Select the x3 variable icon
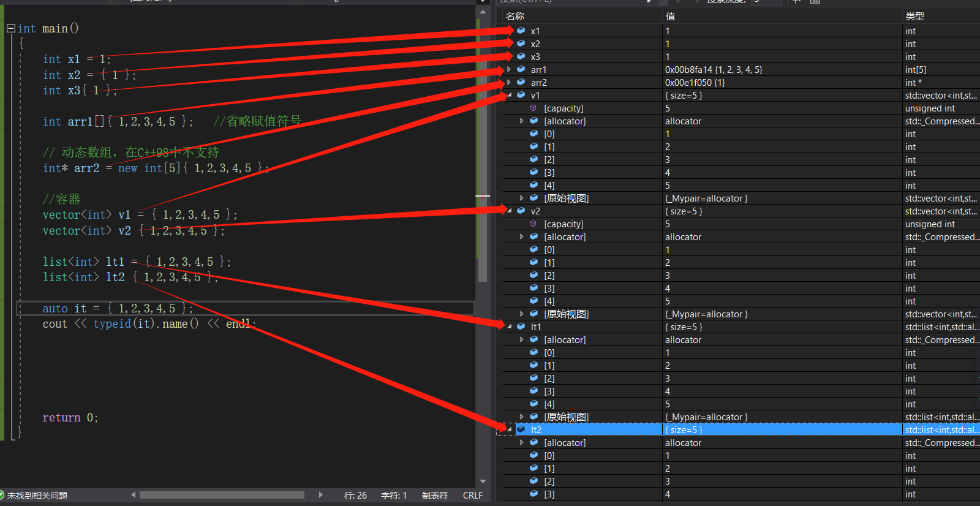 521,56
